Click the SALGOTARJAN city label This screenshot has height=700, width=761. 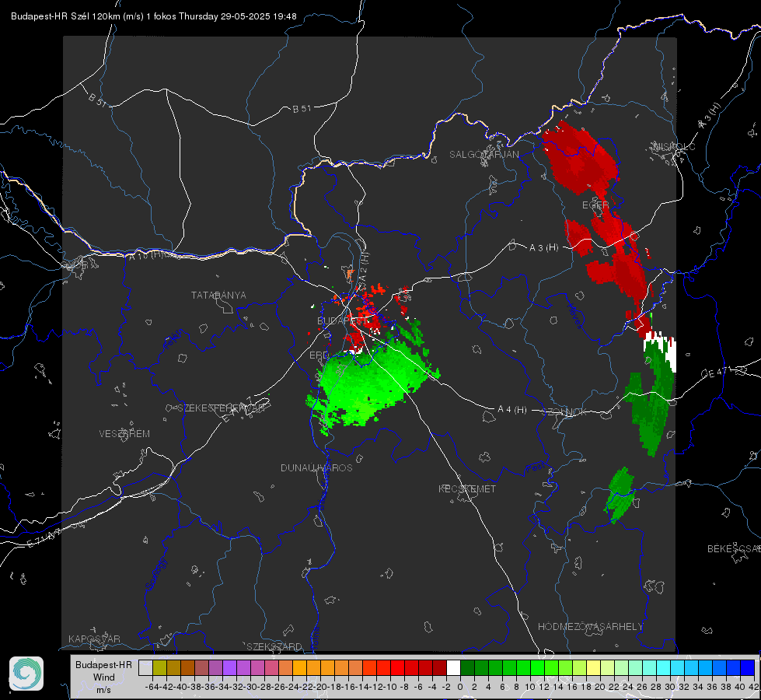(483, 155)
